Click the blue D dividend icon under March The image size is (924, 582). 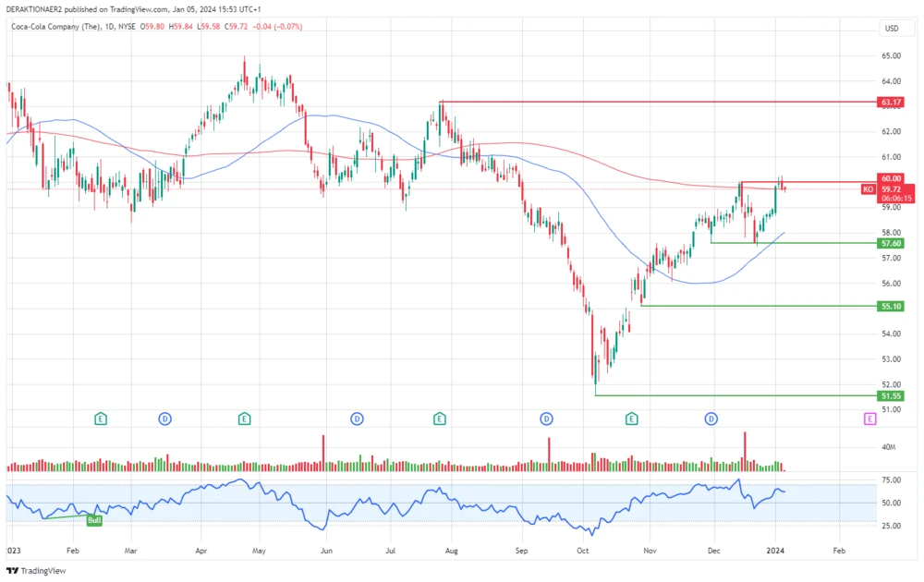pyautogui.click(x=164, y=418)
